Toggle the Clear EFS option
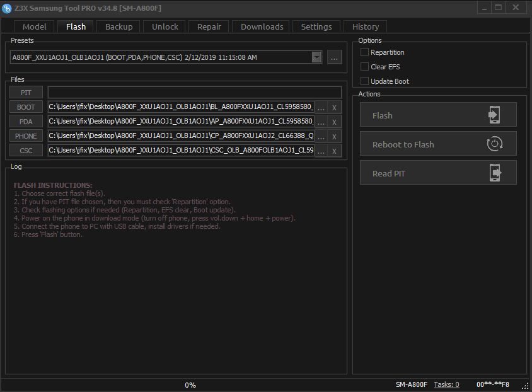Viewport: 532px width, 392px height. (364, 66)
